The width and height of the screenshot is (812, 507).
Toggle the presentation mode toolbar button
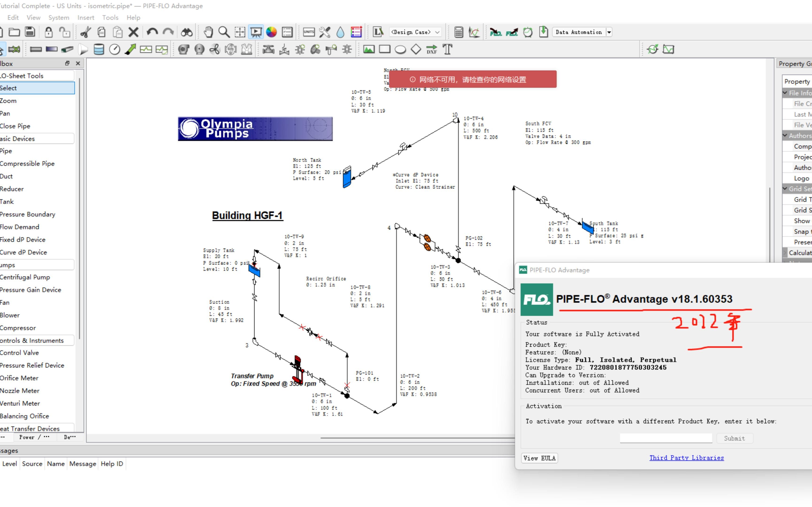point(256,32)
